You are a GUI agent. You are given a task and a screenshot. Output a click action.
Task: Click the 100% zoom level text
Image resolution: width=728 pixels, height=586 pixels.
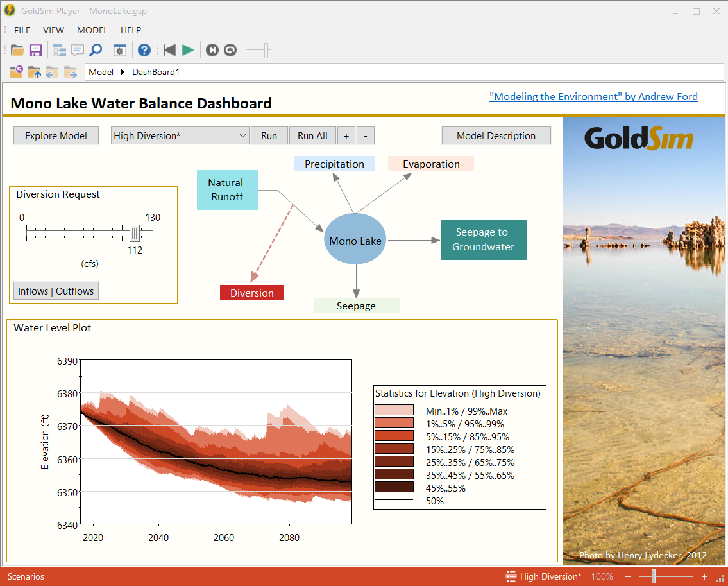pyautogui.click(x=602, y=577)
